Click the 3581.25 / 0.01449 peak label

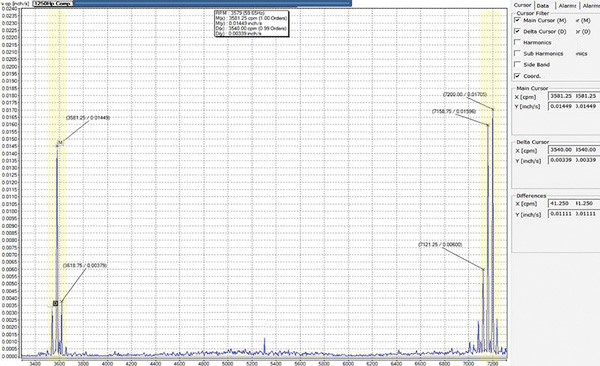(x=88, y=118)
